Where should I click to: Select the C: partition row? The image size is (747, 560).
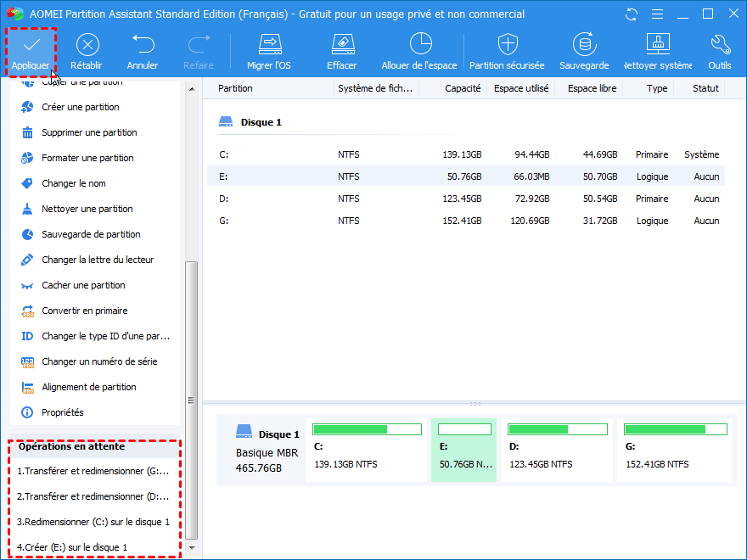pos(466,154)
